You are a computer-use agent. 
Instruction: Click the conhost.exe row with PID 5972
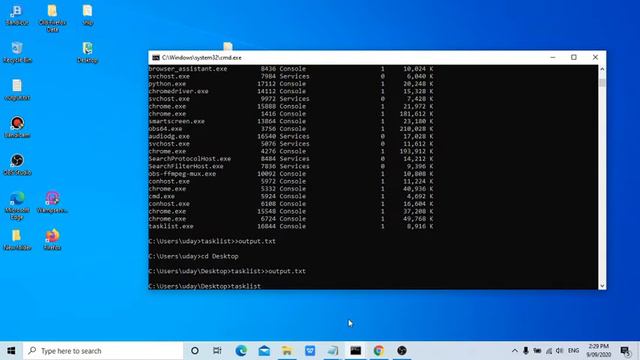tap(291, 181)
